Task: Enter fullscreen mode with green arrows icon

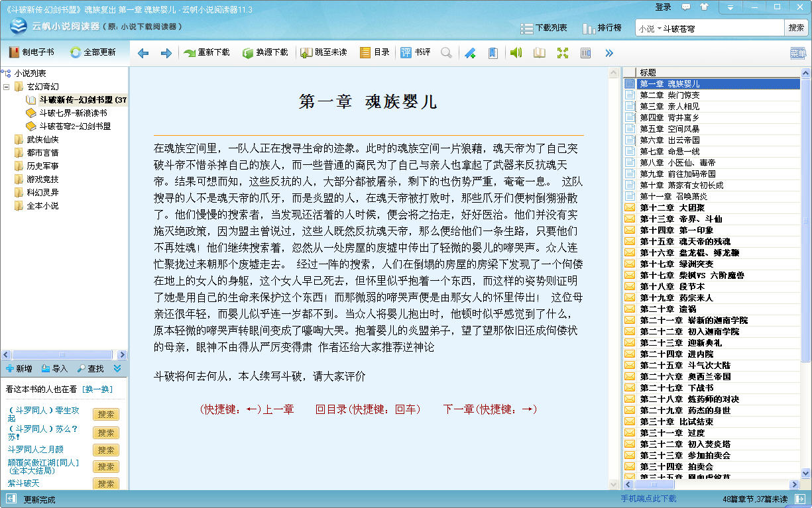Action: pyautogui.click(x=563, y=53)
